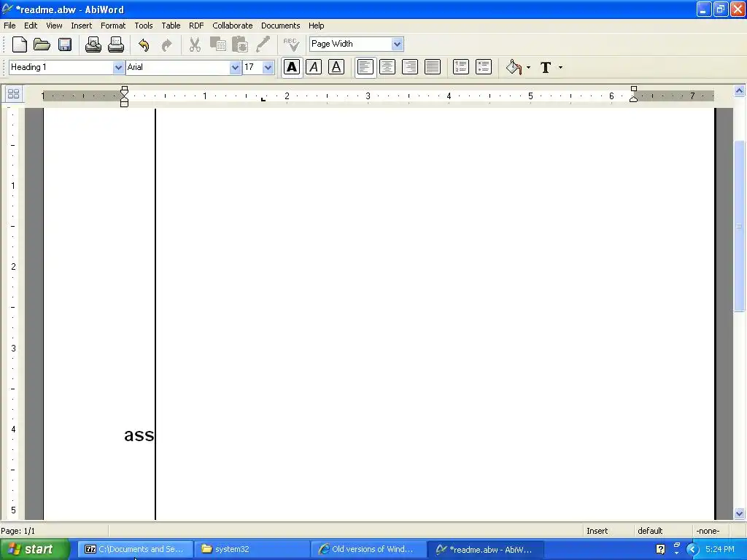Toggle bulleted list

[483, 67]
